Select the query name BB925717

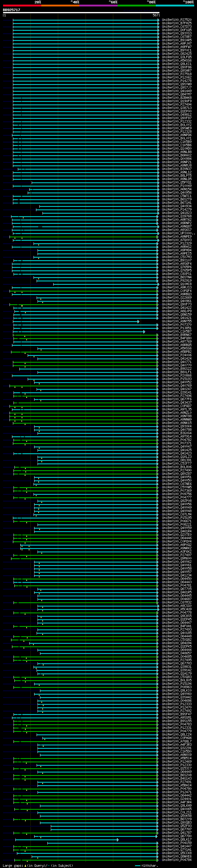click(x=11, y=10)
